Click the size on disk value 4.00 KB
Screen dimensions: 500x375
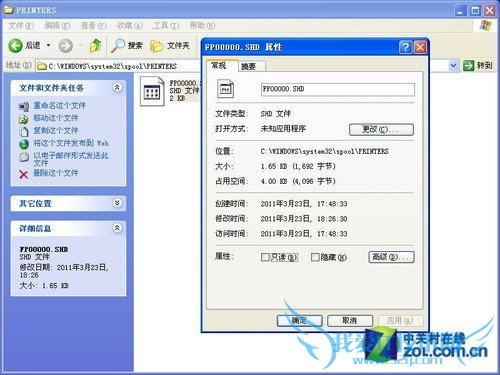point(298,181)
